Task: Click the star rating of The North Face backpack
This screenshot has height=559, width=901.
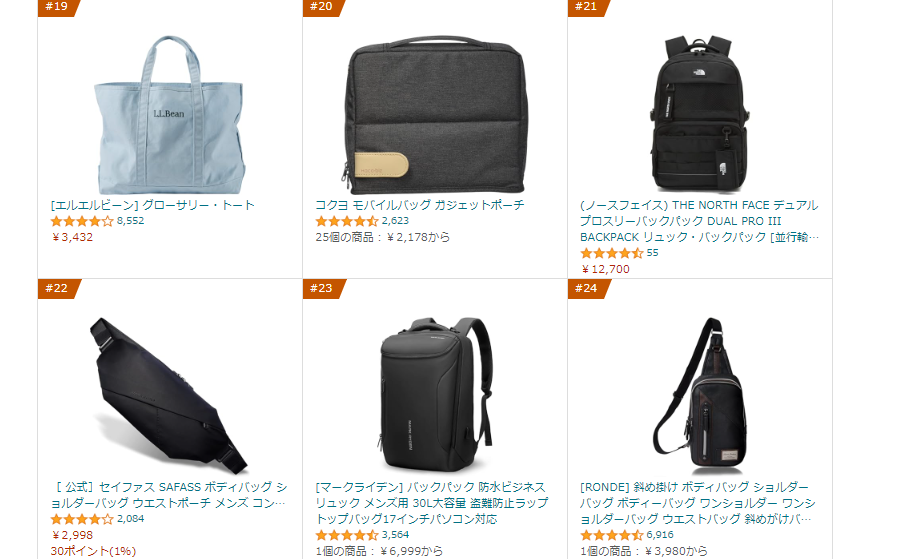Action: 612,253
